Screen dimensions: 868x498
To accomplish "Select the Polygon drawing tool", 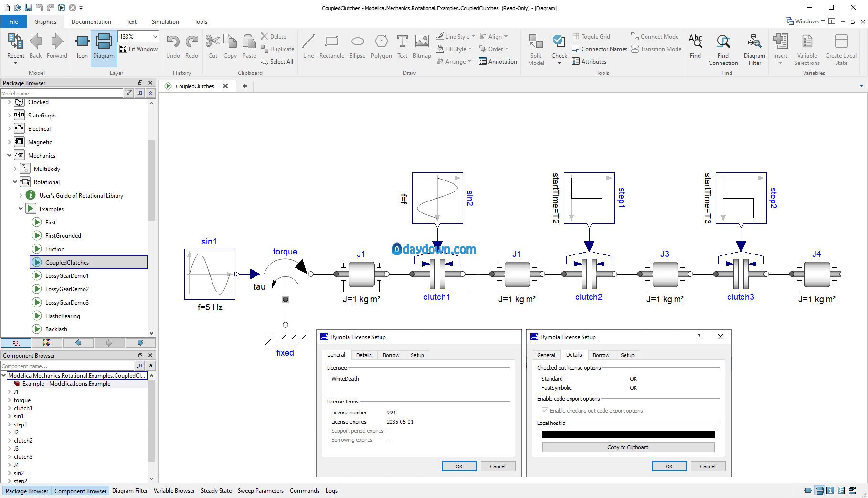I will [x=381, y=46].
